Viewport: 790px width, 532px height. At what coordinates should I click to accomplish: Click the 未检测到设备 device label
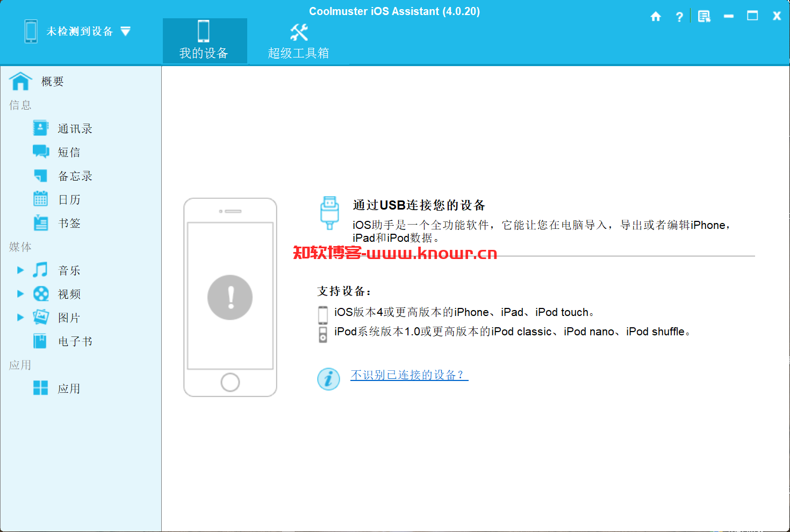coord(80,31)
